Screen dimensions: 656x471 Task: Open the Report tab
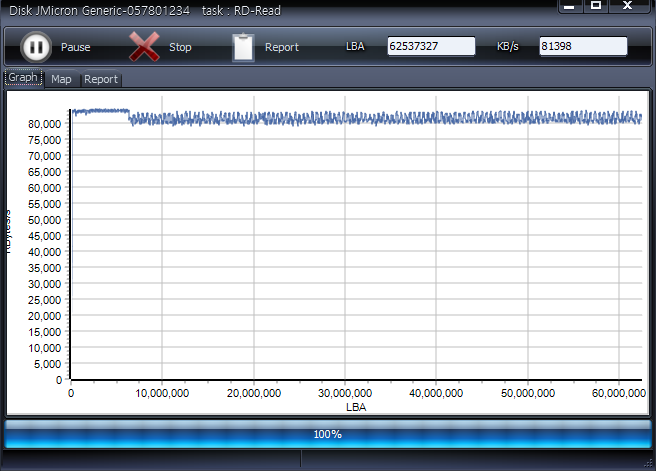(x=101, y=79)
